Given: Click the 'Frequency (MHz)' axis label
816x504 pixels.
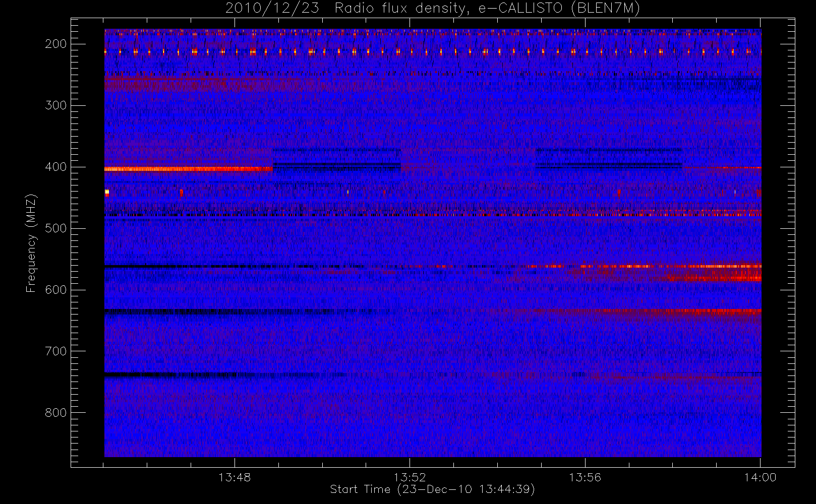Looking at the screenshot, I should pos(31,243).
